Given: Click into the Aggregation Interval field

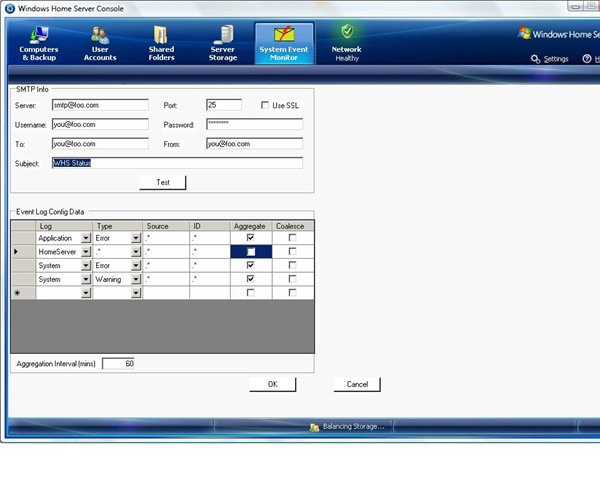Looking at the screenshot, I should 118,364.
